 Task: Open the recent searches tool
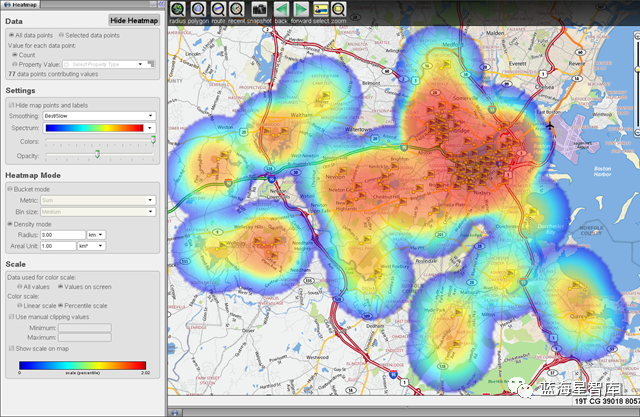pos(237,10)
